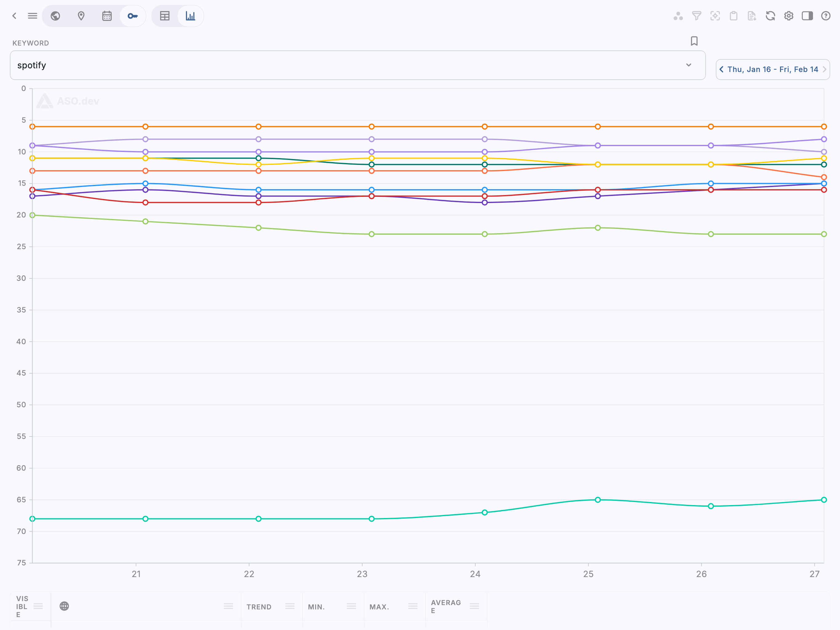Bookmark the current keyword
Image resolution: width=840 pixels, height=630 pixels.
[694, 41]
